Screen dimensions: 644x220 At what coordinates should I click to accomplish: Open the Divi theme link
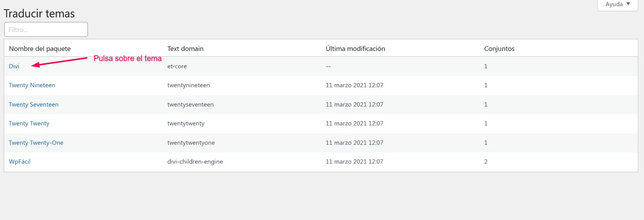(14, 66)
